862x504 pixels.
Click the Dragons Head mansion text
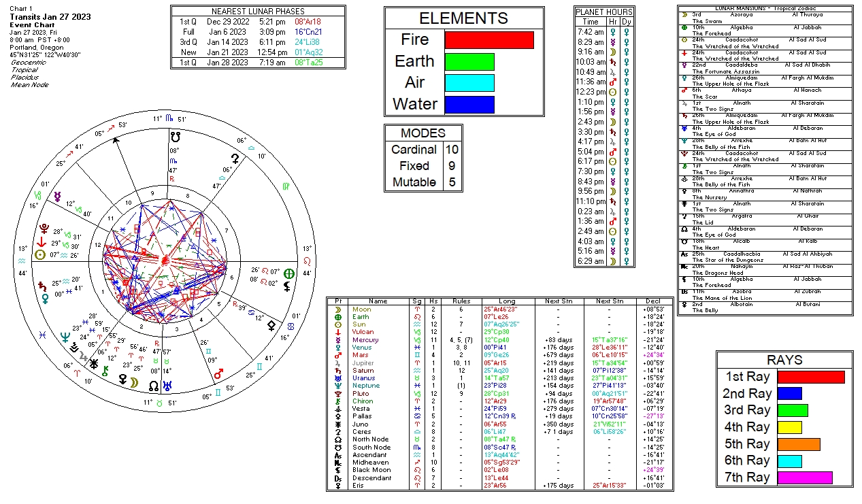(x=716, y=273)
